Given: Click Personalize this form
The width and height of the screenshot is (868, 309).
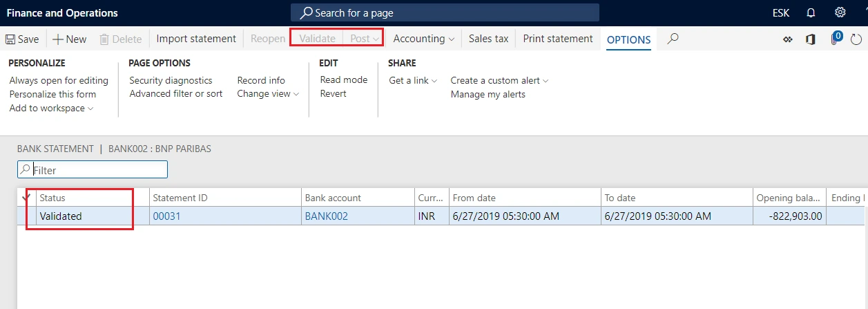Looking at the screenshot, I should (52, 95).
